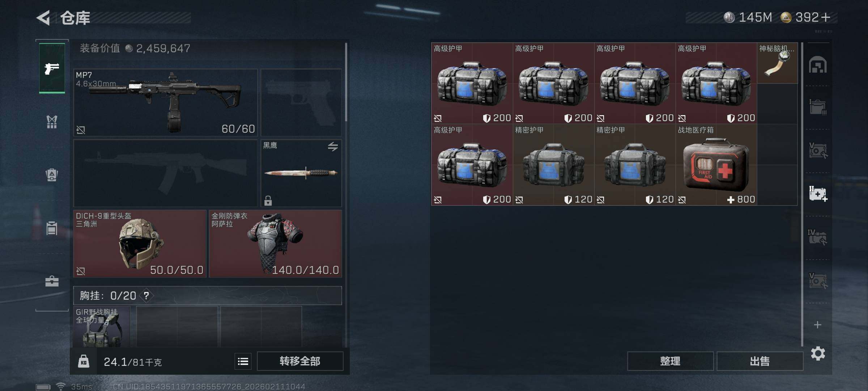Click the 转移全部 transfer all button
The width and height of the screenshot is (868, 391).
coord(300,361)
